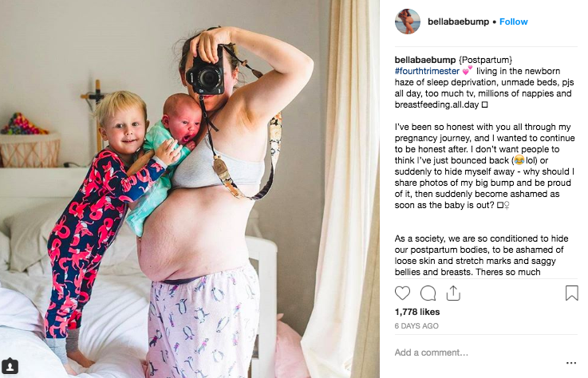Open bellabaebump username in caption

pyautogui.click(x=425, y=60)
